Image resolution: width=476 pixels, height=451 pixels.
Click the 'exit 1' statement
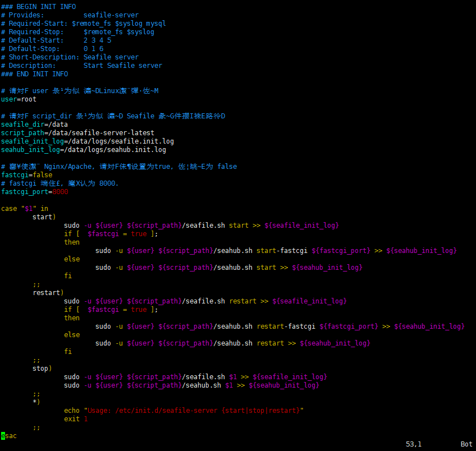tap(76, 419)
